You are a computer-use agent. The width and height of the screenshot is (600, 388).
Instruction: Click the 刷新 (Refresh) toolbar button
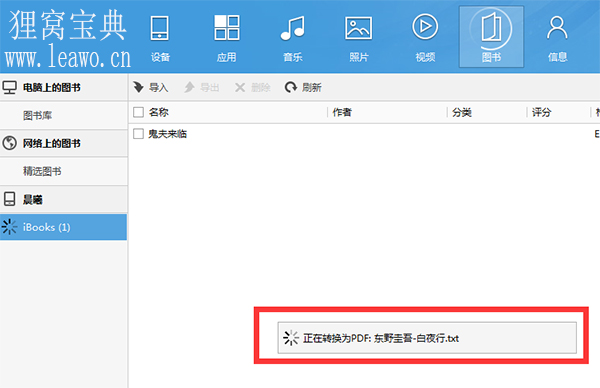[303, 87]
